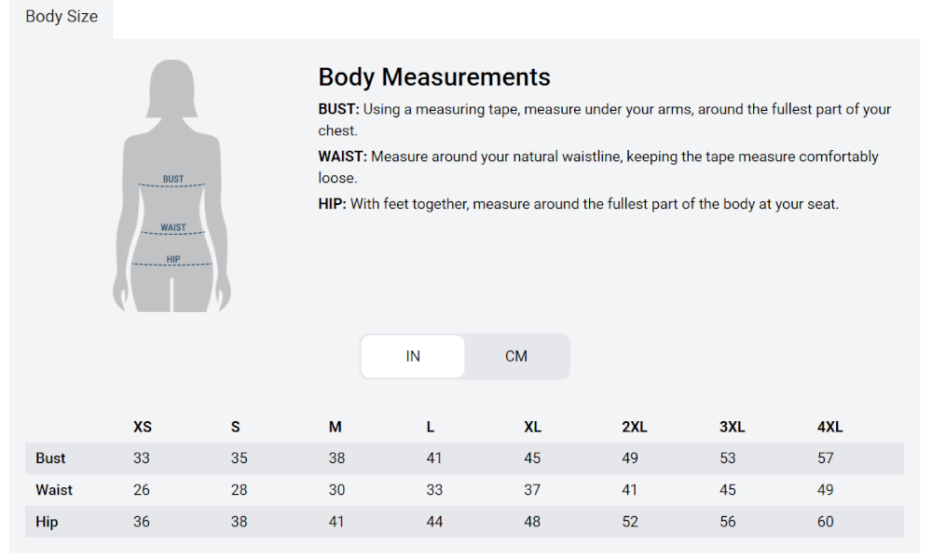The width and height of the screenshot is (932, 560).
Task: Click the WAIST label on the figure
Action: pos(173,227)
